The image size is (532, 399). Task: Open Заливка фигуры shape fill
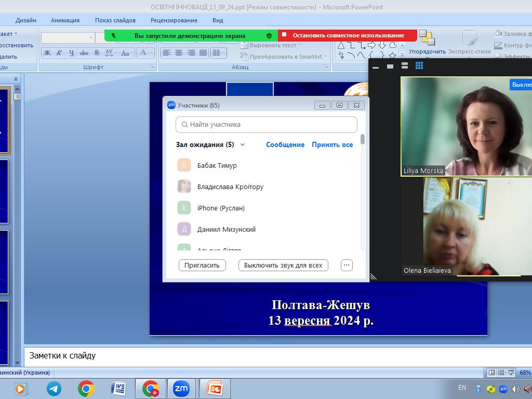pos(513,34)
